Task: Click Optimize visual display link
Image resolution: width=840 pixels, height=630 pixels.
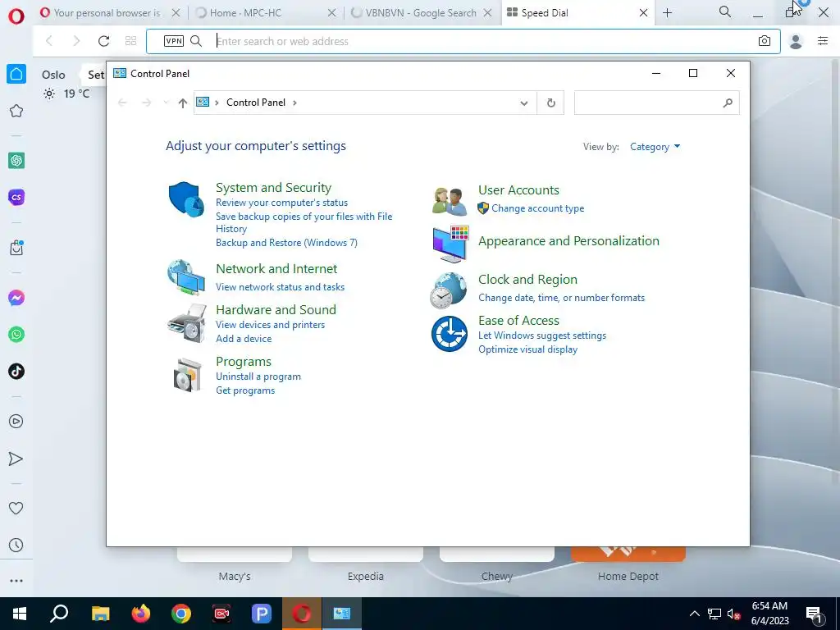Action: pyautogui.click(x=527, y=349)
